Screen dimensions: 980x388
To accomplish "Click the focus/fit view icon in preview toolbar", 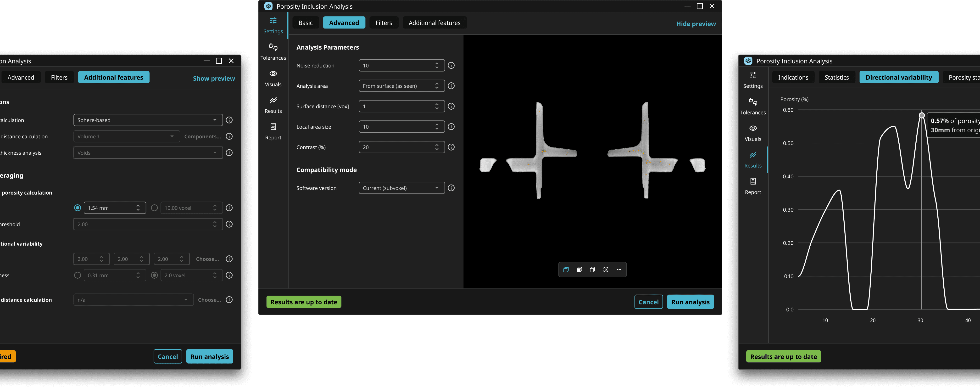I will [606, 270].
